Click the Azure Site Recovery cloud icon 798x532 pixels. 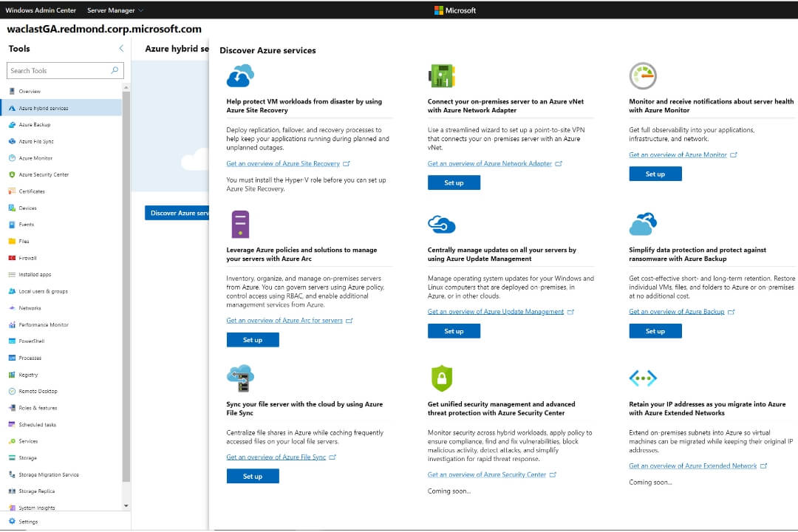240,75
